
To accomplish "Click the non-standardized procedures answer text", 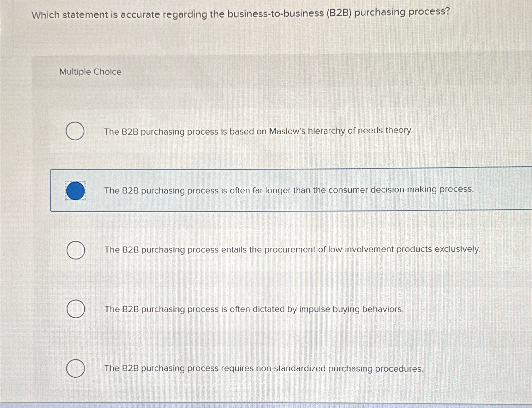I will [264, 368].
